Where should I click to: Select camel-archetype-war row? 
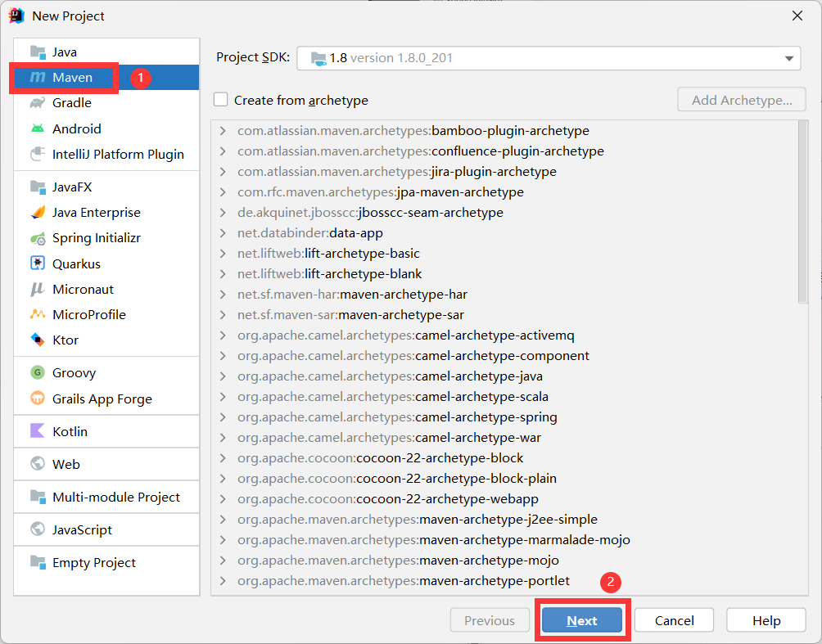click(x=505, y=438)
